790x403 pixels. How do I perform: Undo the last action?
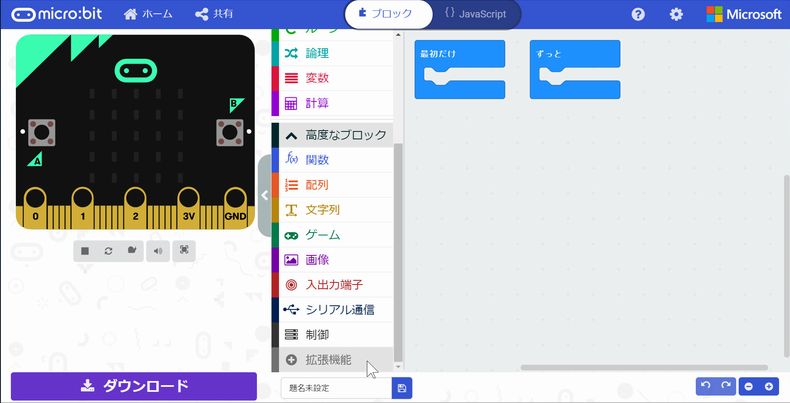(x=707, y=386)
